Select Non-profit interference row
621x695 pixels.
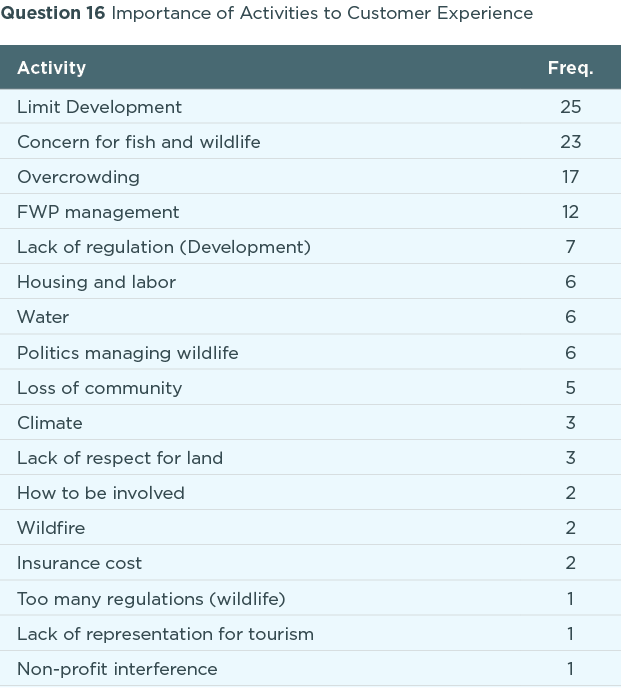117,669
